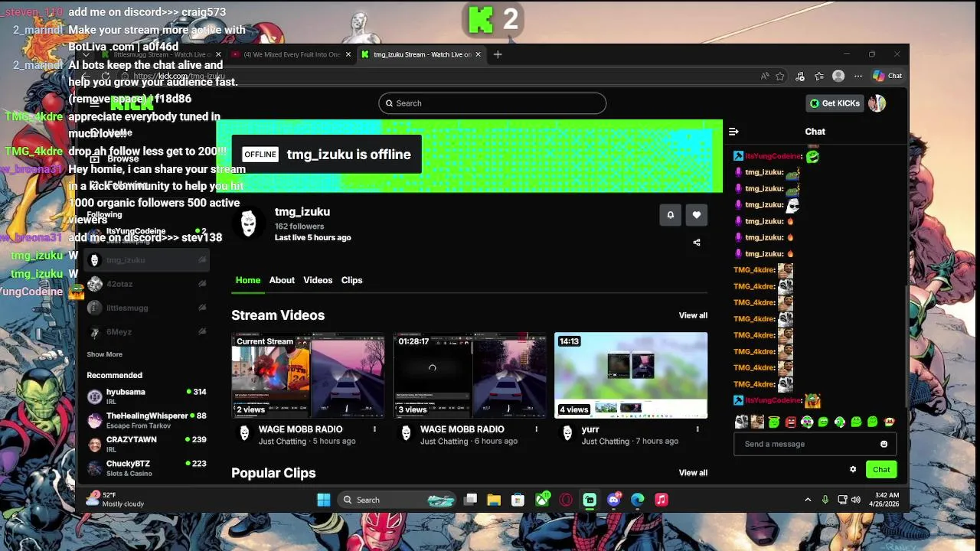Switch to the Videos tab
Image resolution: width=980 pixels, height=551 pixels.
pyautogui.click(x=318, y=280)
